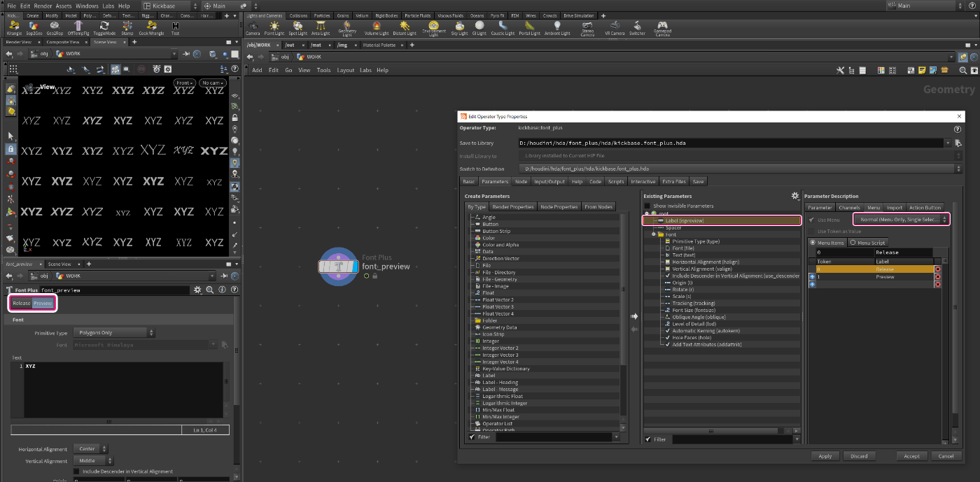Collapse the Font folder in Existing Parameters
980x482 pixels.
pyautogui.click(x=654, y=234)
